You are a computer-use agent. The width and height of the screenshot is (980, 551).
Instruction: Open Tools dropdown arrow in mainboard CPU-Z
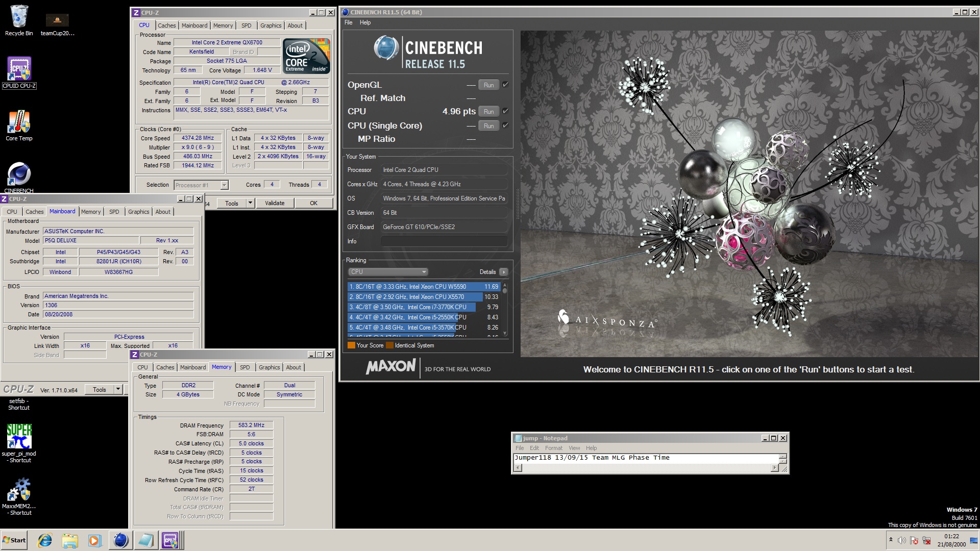118,389
